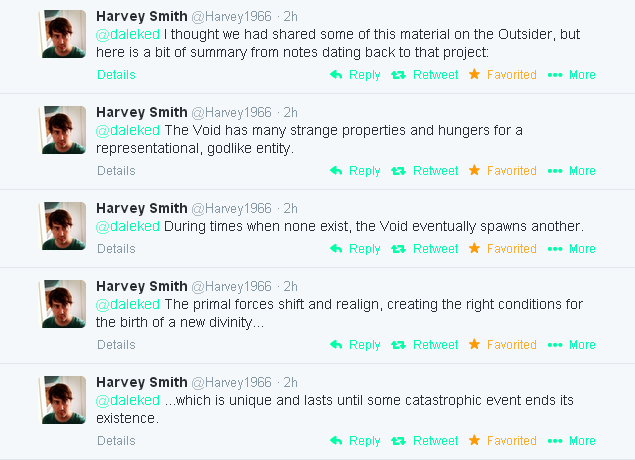The image size is (635, 460).
Task: Retweet the primal forces shift tweet
Action: tap(425, 345)
